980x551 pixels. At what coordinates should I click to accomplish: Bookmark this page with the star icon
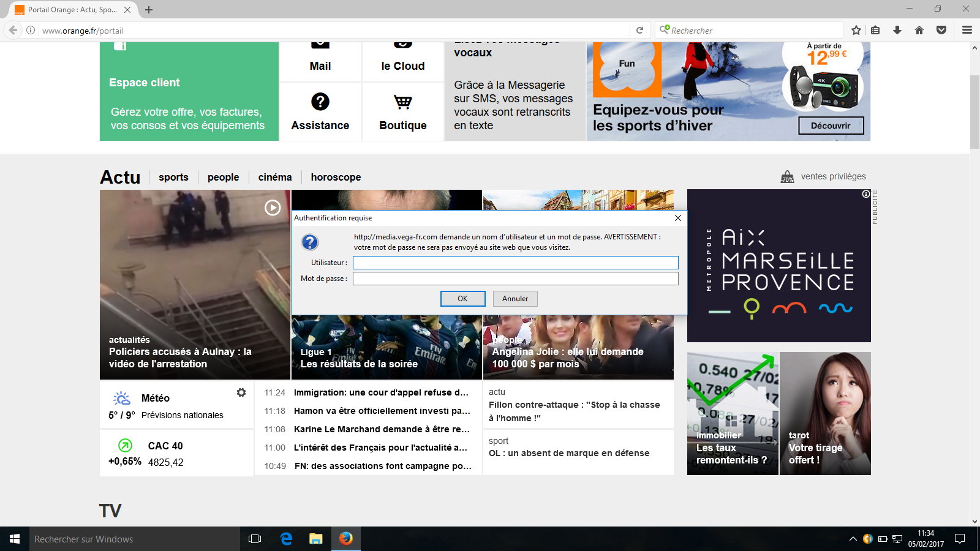(856, 30)
